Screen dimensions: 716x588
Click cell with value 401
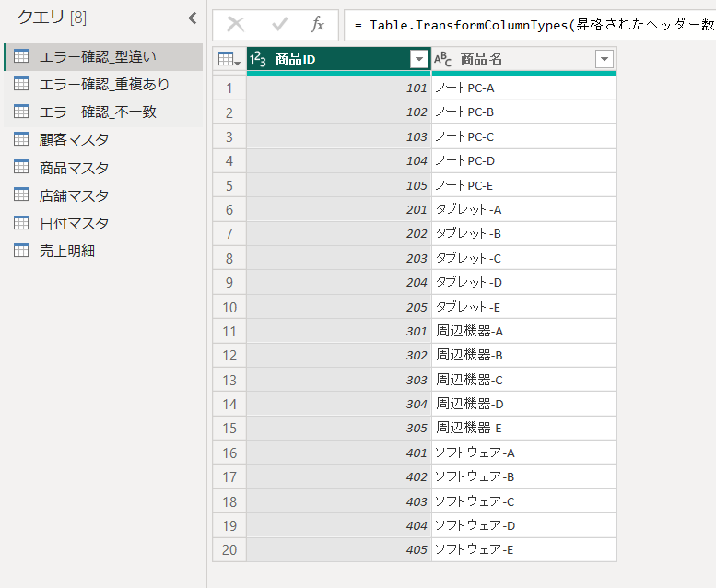tap(339, 453)
